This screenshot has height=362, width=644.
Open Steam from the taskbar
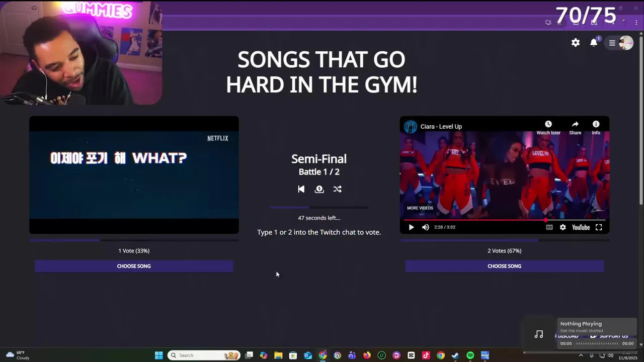pos(455,355)
